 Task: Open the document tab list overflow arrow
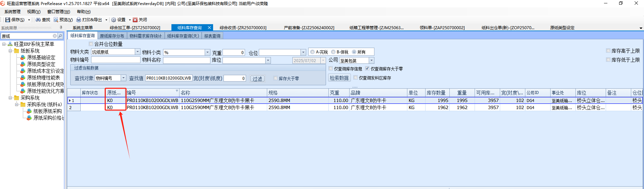(641, 28)
